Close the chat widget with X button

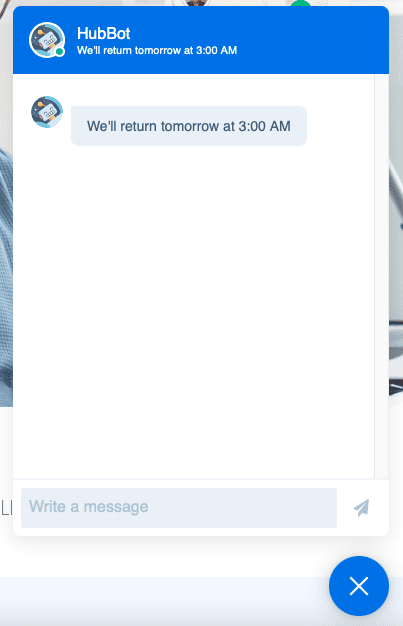(359, 586)
